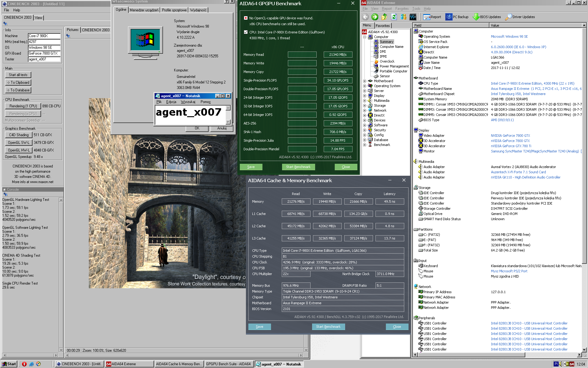Screen dimensions: 588x368
Task: Expand the Display tree node
Action: (x=365, y=96)
